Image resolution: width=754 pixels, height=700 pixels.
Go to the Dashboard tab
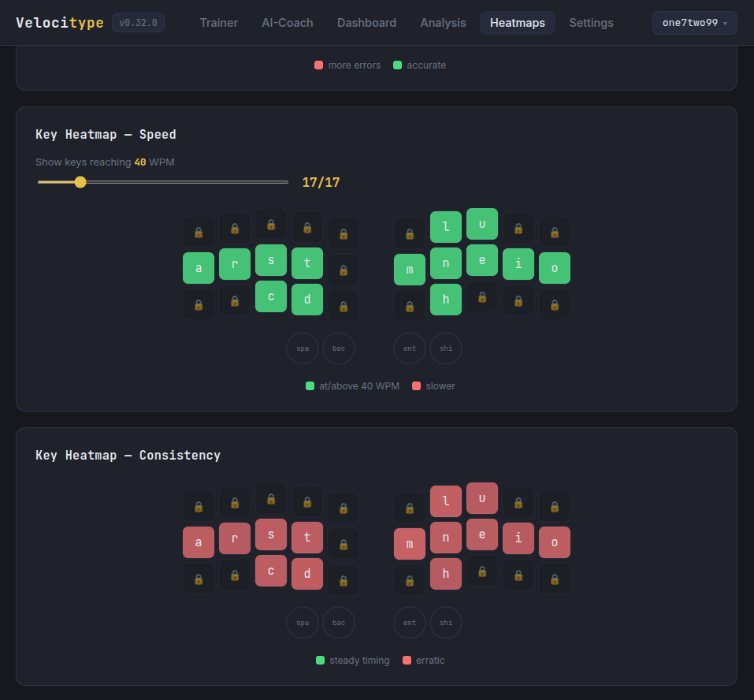366,23
